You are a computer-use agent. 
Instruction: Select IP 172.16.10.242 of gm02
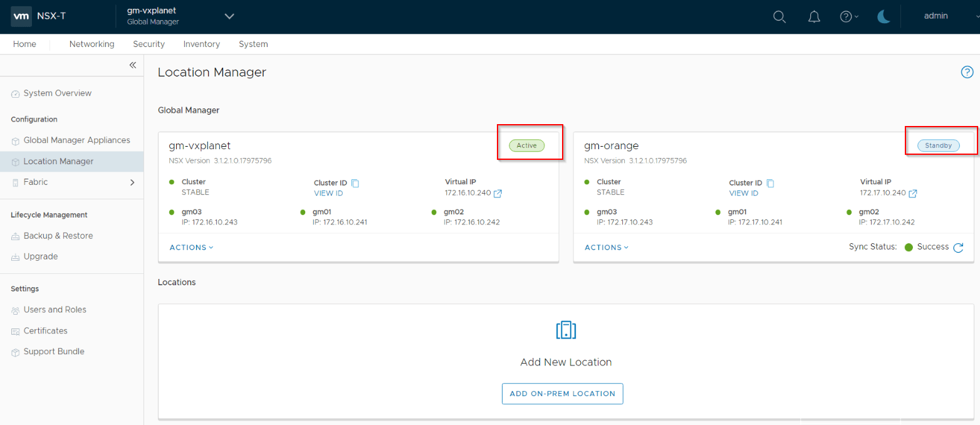472,222
